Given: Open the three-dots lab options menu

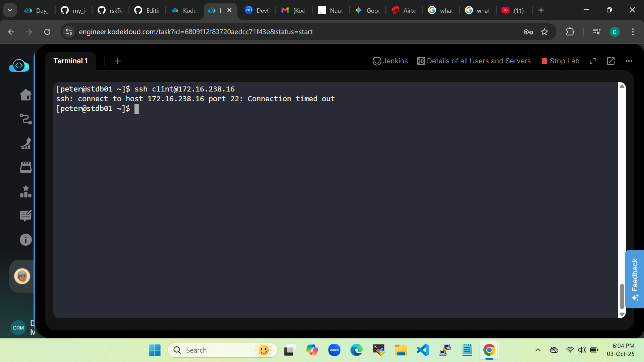Looking at the screenshot, I should [629, 61].
